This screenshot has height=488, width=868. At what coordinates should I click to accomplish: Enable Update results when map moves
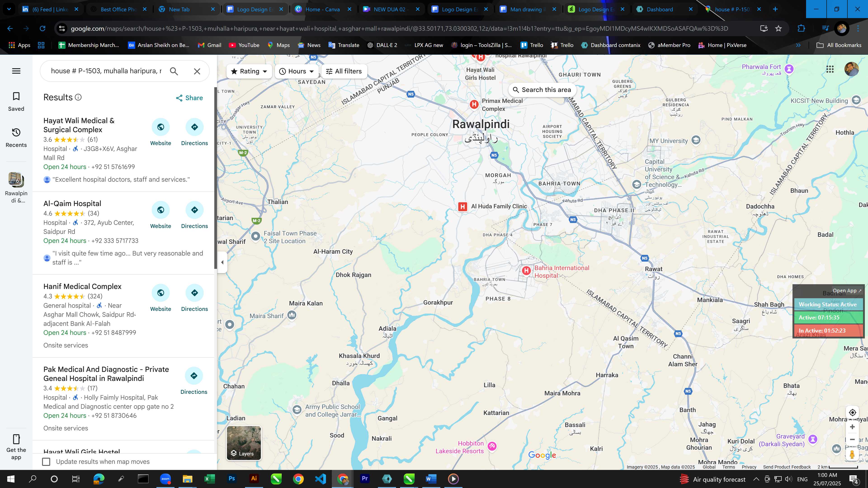point(46,462)
